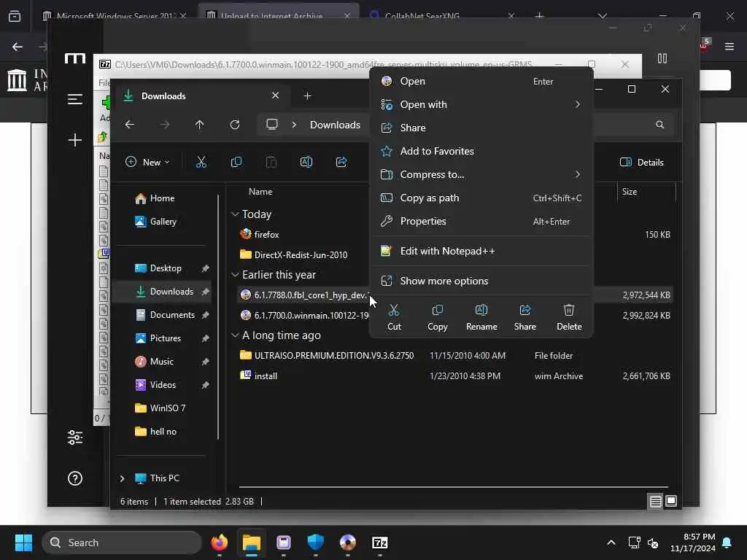Open disc app icon on taskbar
Image resolution: width=747 pixels, height=560 pixels.
coord(348,542)
